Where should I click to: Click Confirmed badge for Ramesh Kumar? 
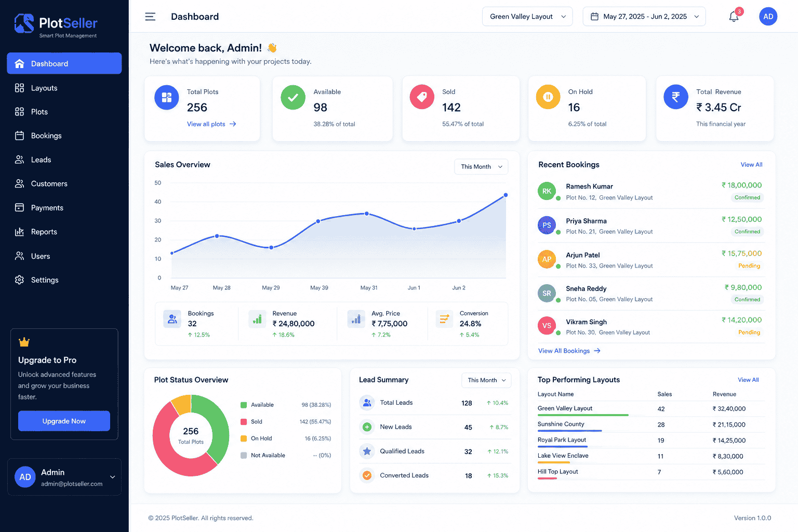pos(747,197)
